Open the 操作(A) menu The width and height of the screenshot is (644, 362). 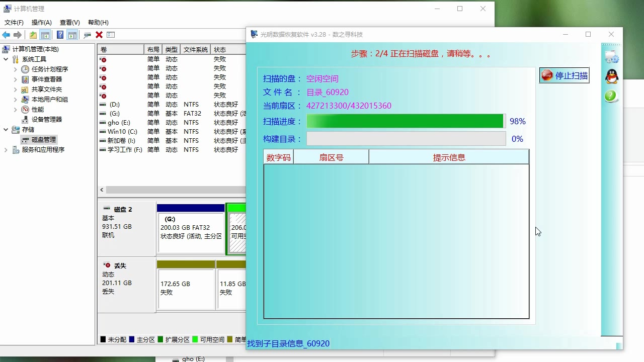[x=41, y=23]
